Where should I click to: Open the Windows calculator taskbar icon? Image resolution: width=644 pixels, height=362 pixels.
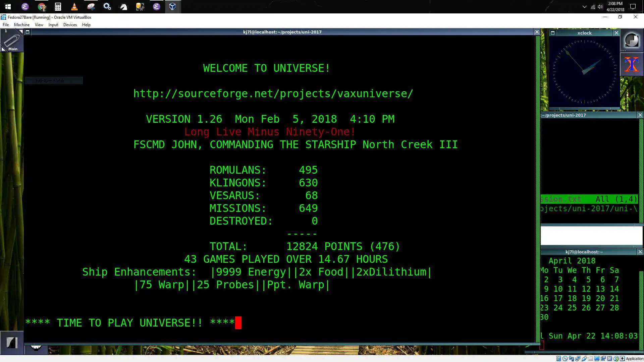coord(58,6)
